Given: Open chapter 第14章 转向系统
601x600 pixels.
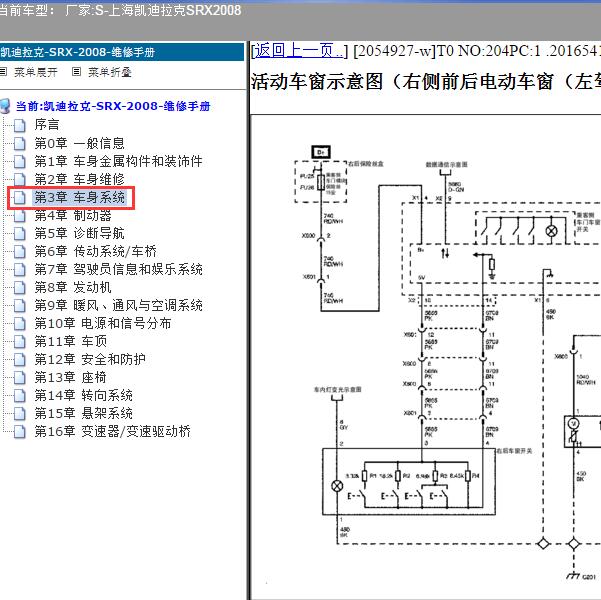Looking at the screenshot, I should coord(83,396).
